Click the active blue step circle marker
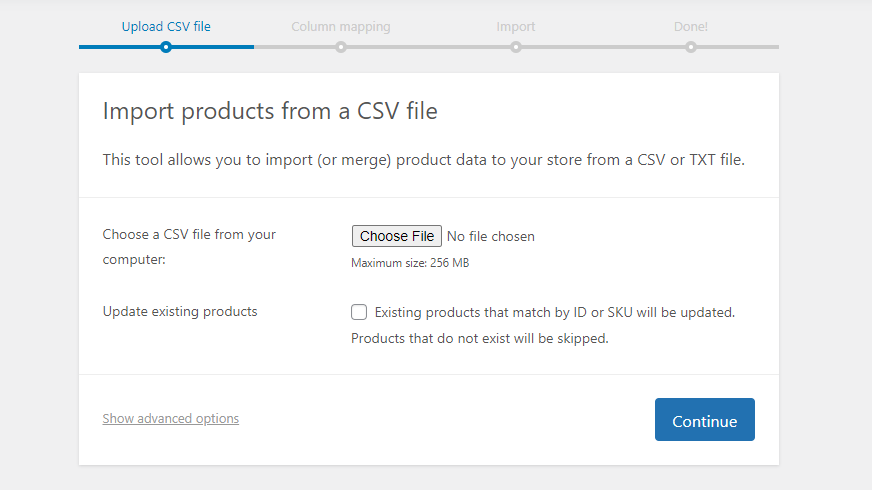Screen dimensions: 872x490 coord(166,46)
